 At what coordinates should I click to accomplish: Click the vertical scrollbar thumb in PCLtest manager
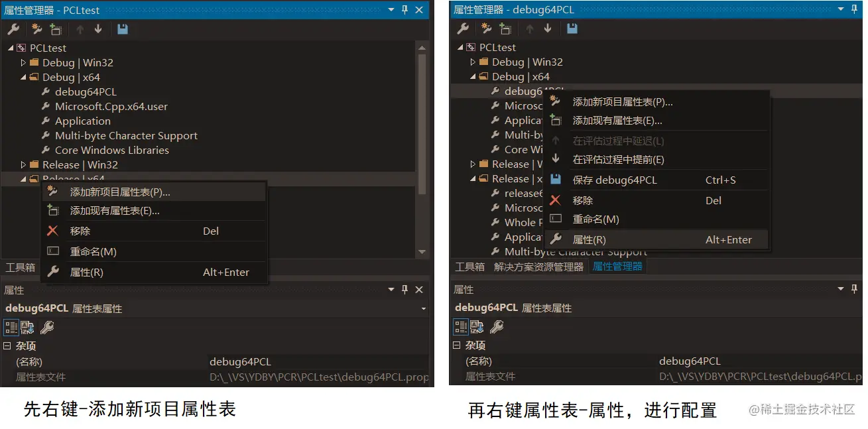tap(422, 123)
